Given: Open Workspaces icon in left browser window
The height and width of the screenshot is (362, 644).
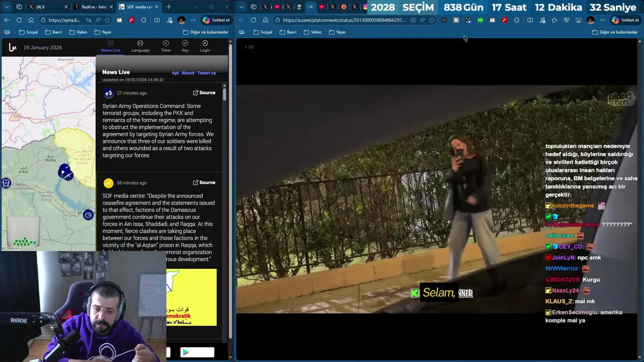Looking at the screenshot, I should [x=19, y=7].
